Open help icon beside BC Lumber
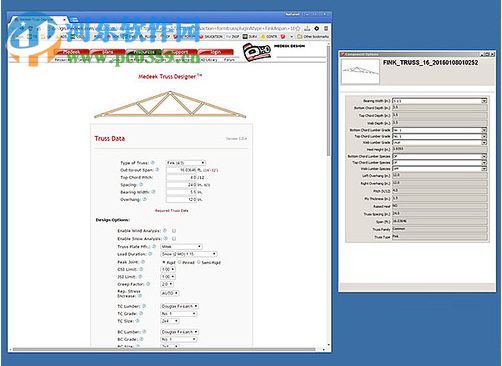502x366 pixels. click(144, 332)
